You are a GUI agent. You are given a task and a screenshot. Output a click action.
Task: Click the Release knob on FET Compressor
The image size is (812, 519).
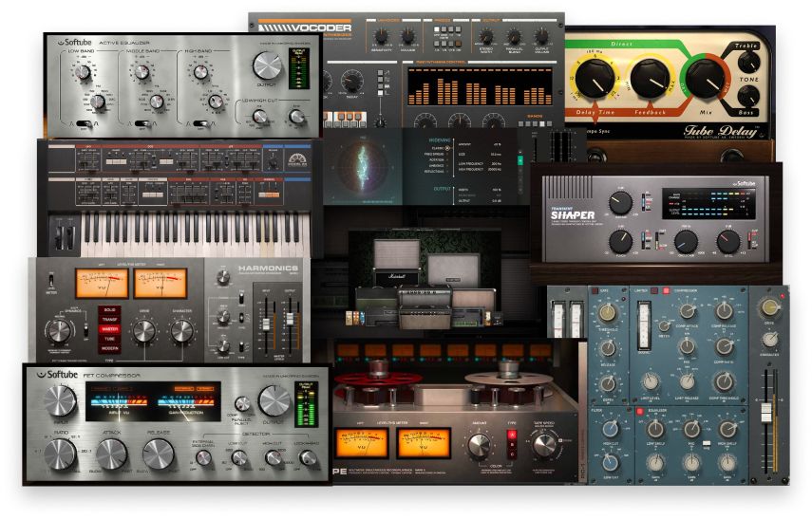[x=162, y=454]
